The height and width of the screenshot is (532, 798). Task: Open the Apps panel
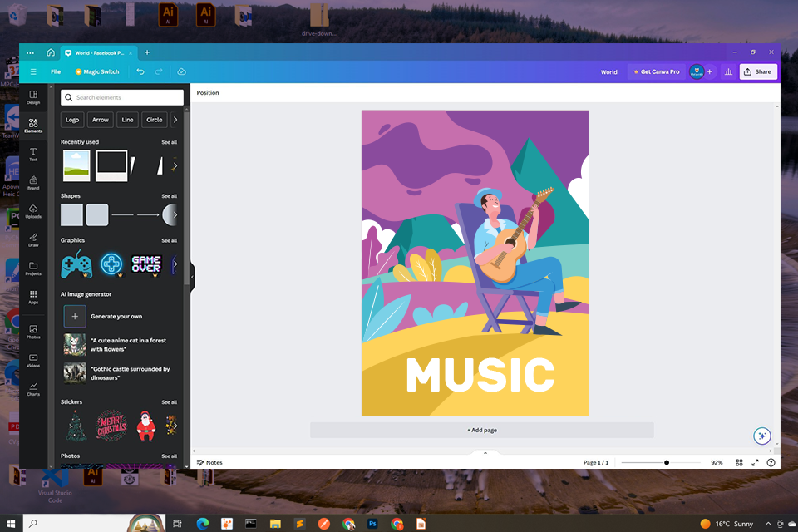coord(33,298)
